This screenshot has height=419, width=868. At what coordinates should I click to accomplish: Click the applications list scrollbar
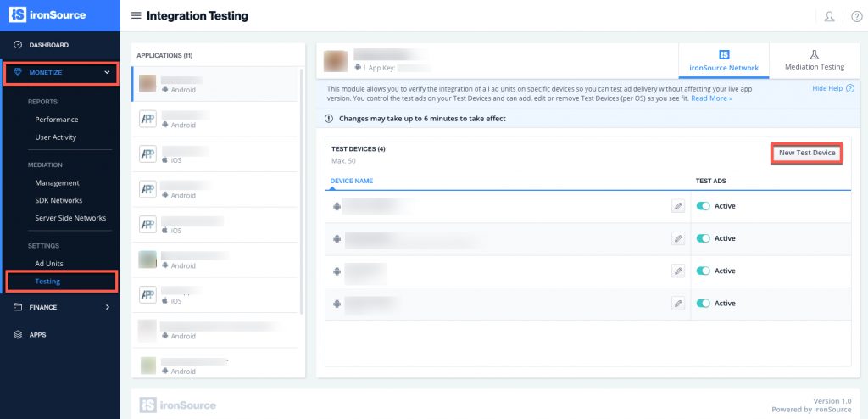(302, 191)
